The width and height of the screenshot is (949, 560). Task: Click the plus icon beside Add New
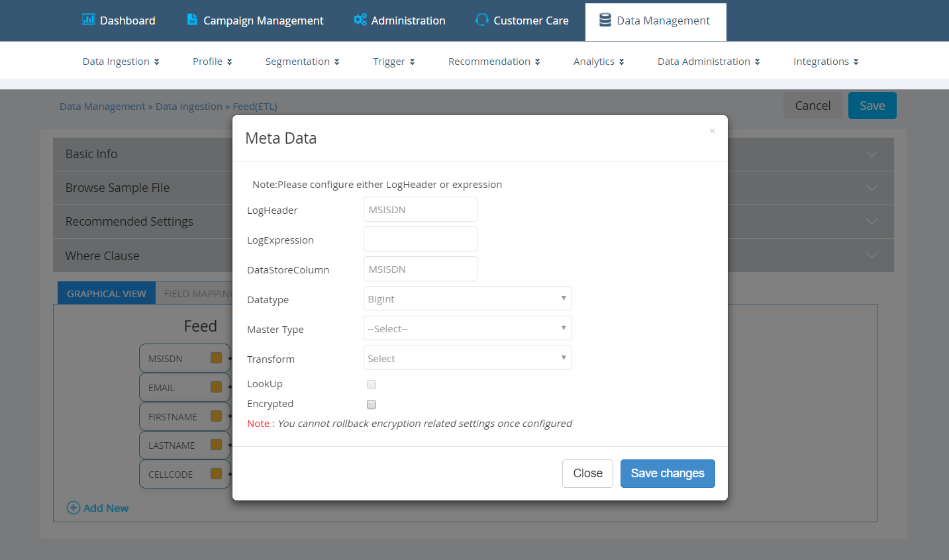tap(74, 508)
